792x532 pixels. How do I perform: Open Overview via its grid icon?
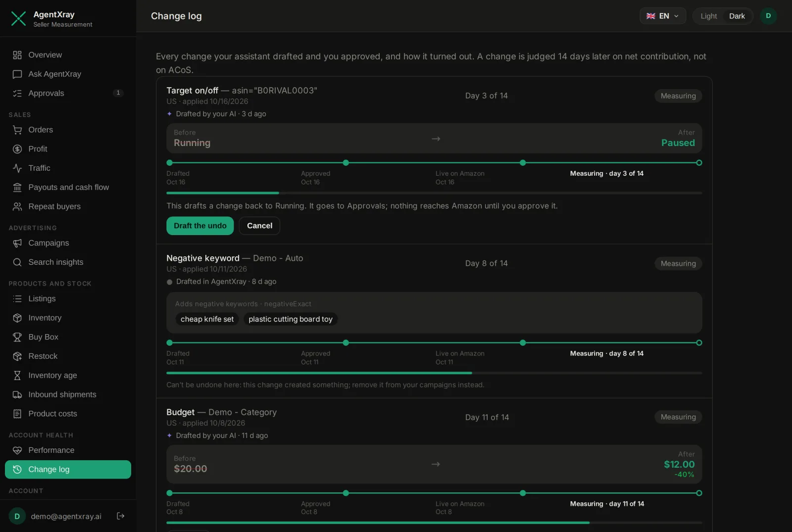click(x=17, y=55)
